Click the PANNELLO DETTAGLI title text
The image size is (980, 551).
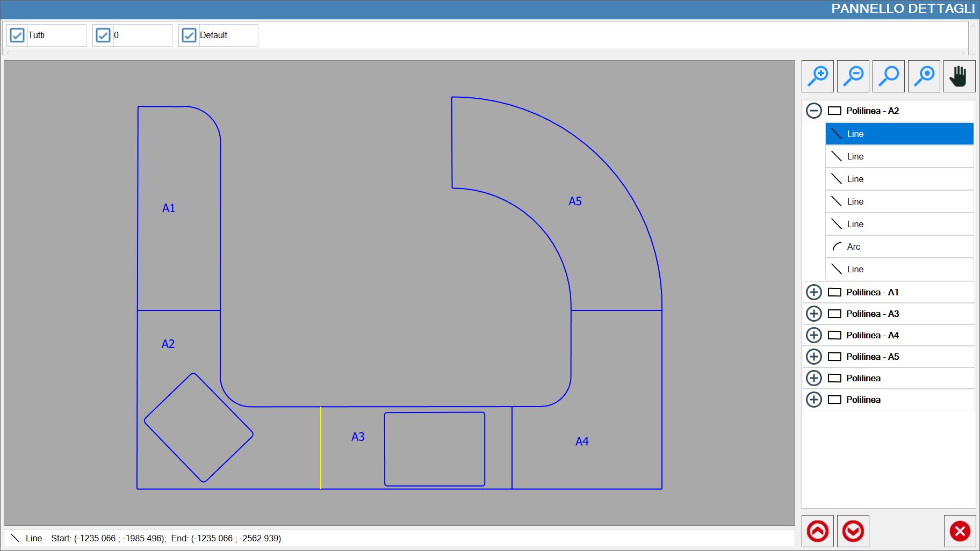903,9
